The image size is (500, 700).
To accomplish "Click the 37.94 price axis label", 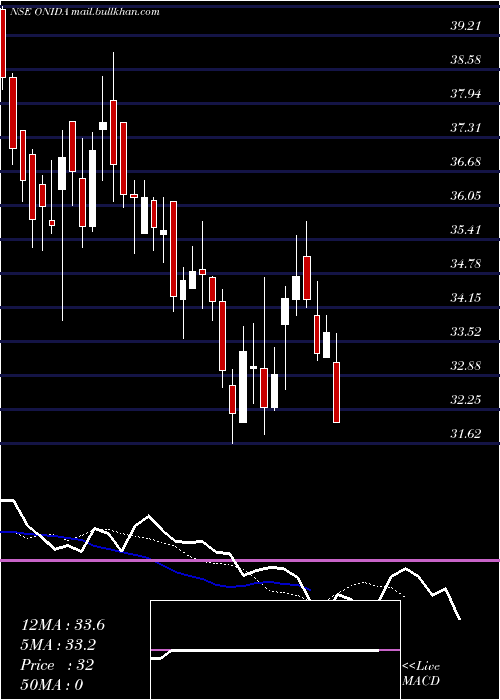I will click(465, 94).
